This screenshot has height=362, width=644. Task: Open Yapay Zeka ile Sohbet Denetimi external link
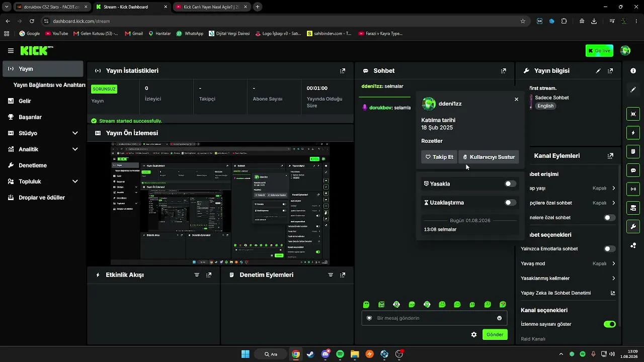(613, 293)
